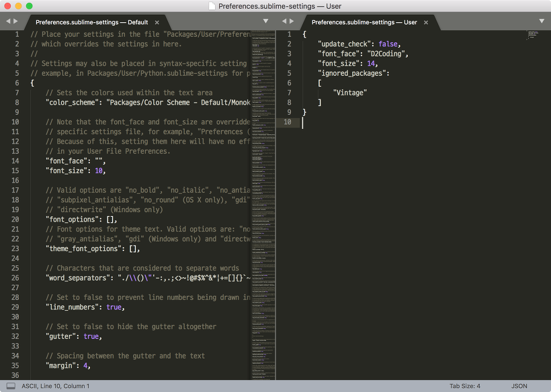551x392 pixels.
Task: Open the tab list dropdown of Default pane
Action: coord(265,21)
